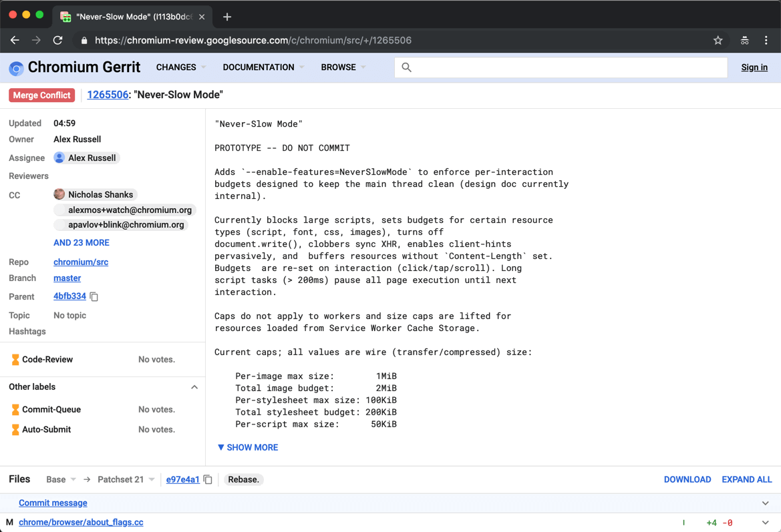Bookmark this page with the star icon

click(718, 40)
